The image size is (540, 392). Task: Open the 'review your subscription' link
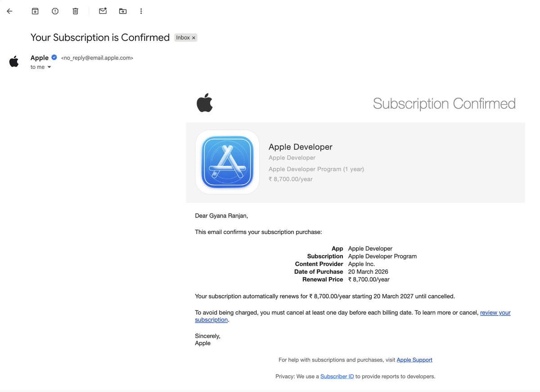(x=353, y=316)
